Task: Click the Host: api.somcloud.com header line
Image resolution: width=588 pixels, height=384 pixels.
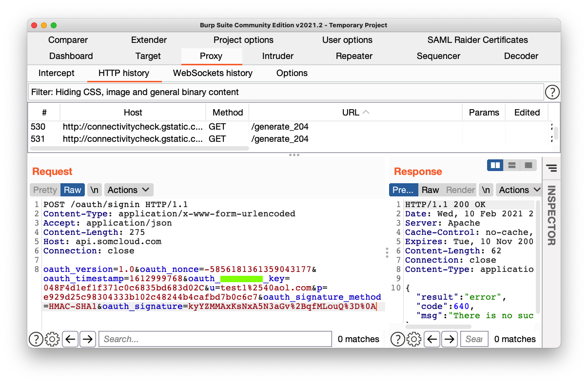Action: coord(102,242)
